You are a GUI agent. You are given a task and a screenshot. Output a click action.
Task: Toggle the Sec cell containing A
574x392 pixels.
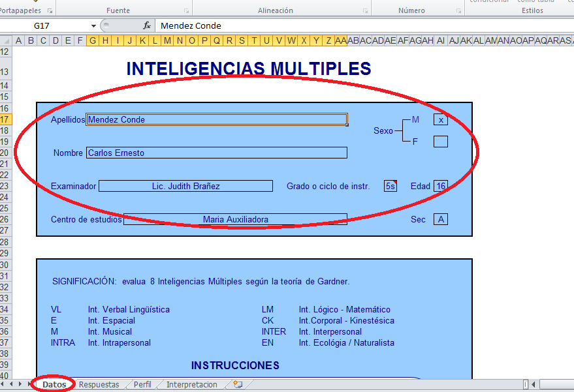pyautogui.click(x=441, y=219)
